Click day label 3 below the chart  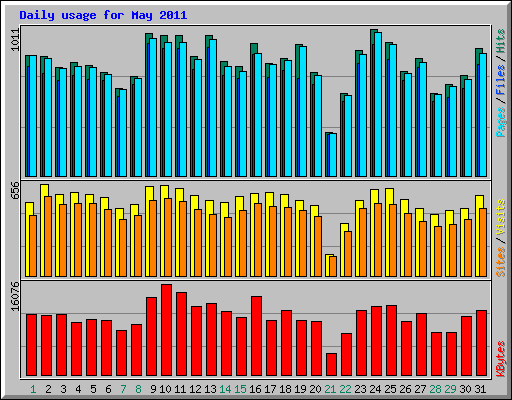[63, 389]
